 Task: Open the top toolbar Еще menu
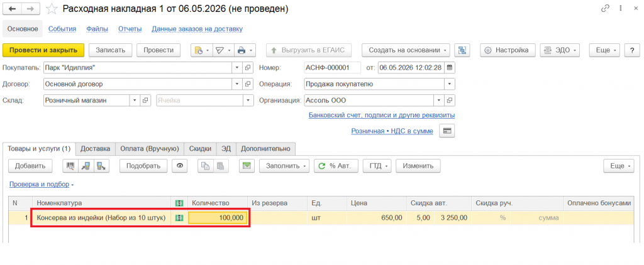(x=605, y=50)
